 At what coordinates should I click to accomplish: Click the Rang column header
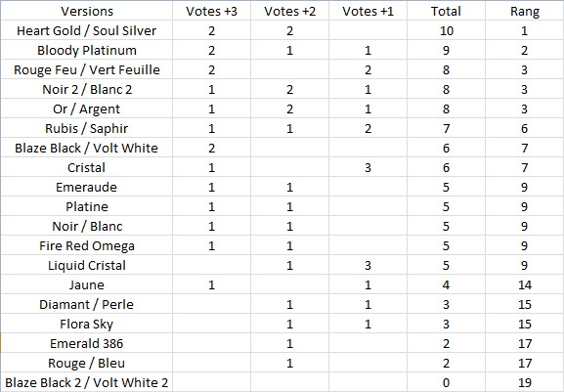[525, 11]
